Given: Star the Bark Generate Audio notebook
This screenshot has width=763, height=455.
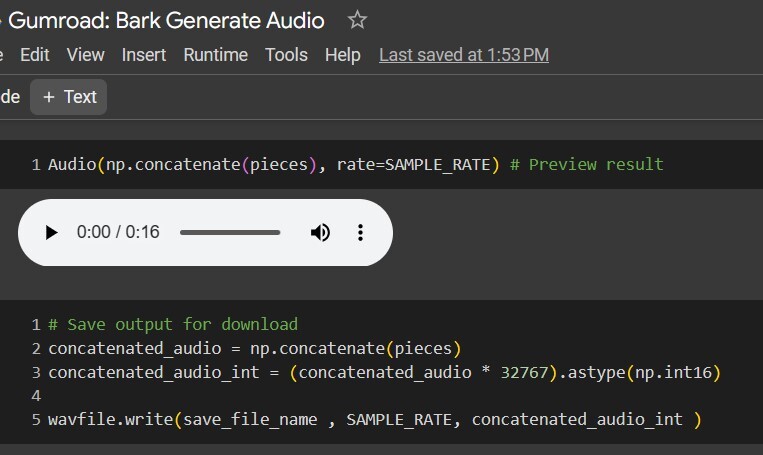Looking at the screenshot, I should 357,20.
